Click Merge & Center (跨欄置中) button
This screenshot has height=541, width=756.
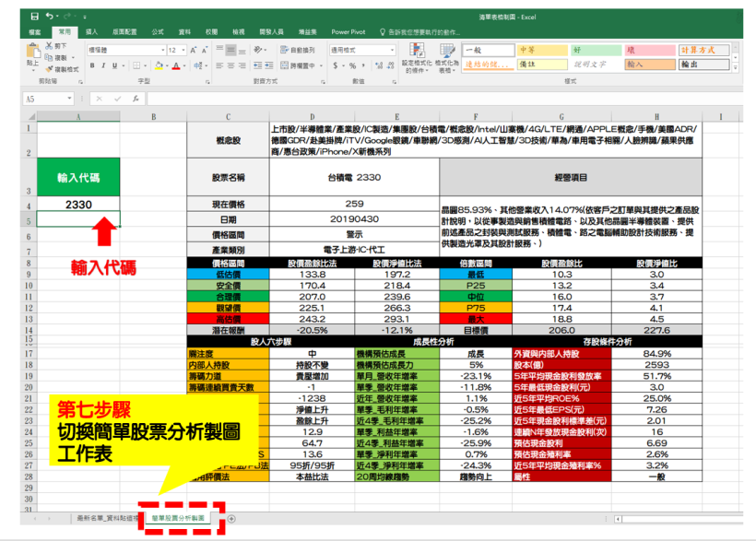(298, 65)
